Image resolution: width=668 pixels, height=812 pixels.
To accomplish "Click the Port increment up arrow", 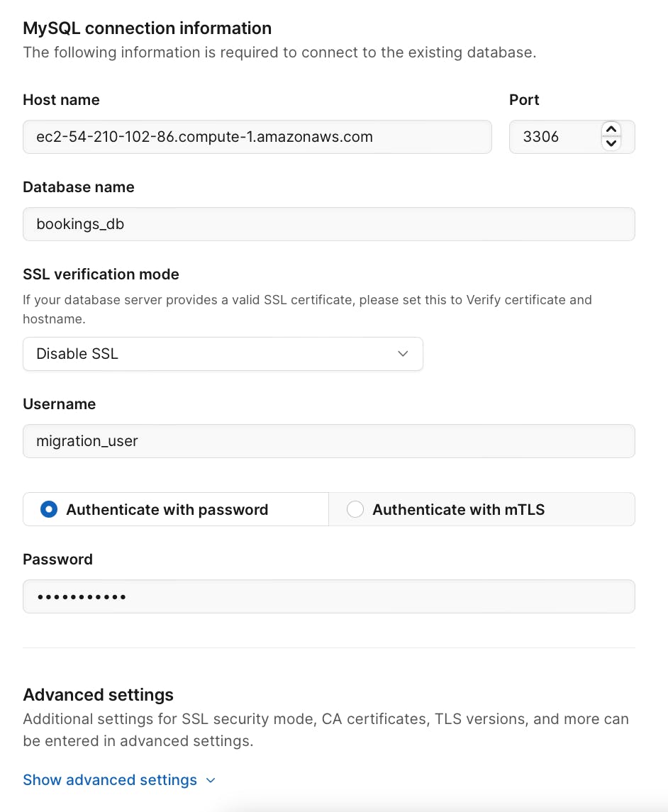I will click(611, 130).
